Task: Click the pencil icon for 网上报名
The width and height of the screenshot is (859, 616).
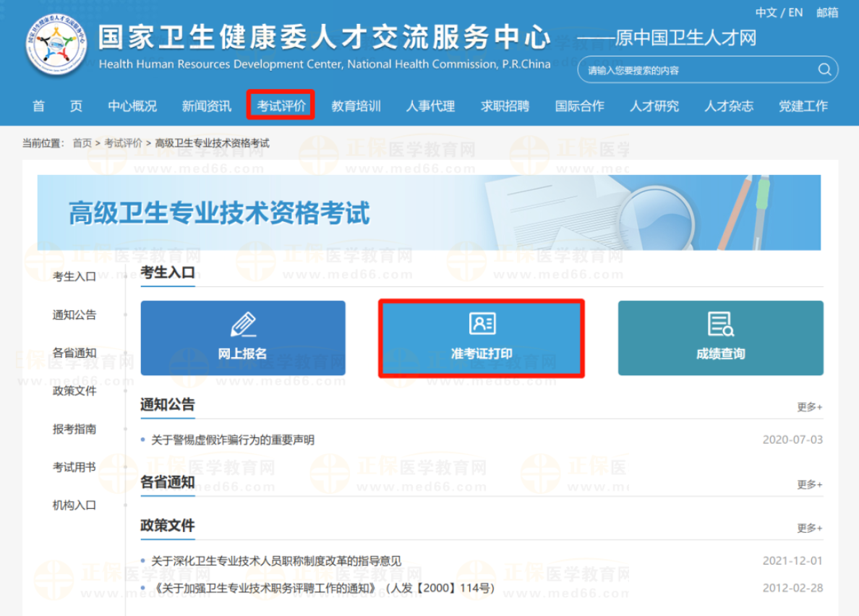Action: [x=243, y=325]
